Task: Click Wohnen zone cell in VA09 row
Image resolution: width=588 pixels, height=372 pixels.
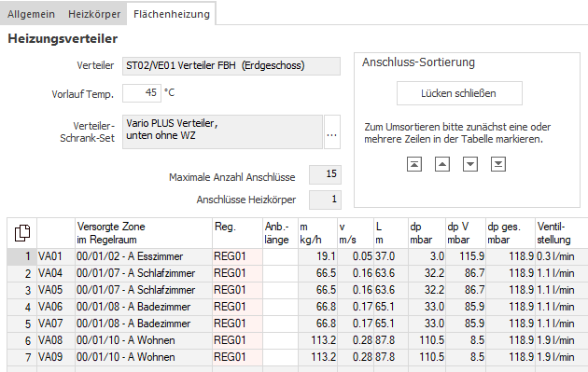Action: 144,357
